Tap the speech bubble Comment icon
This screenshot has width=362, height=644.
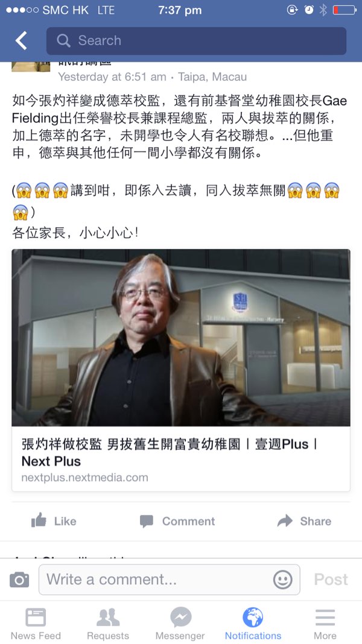[x=146, y=521]
